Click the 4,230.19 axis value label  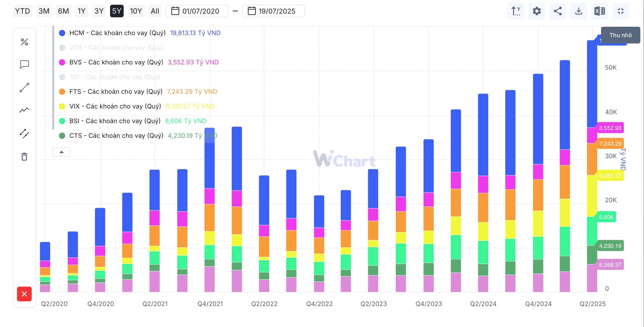pyautogui.click(x=610, y=246)
